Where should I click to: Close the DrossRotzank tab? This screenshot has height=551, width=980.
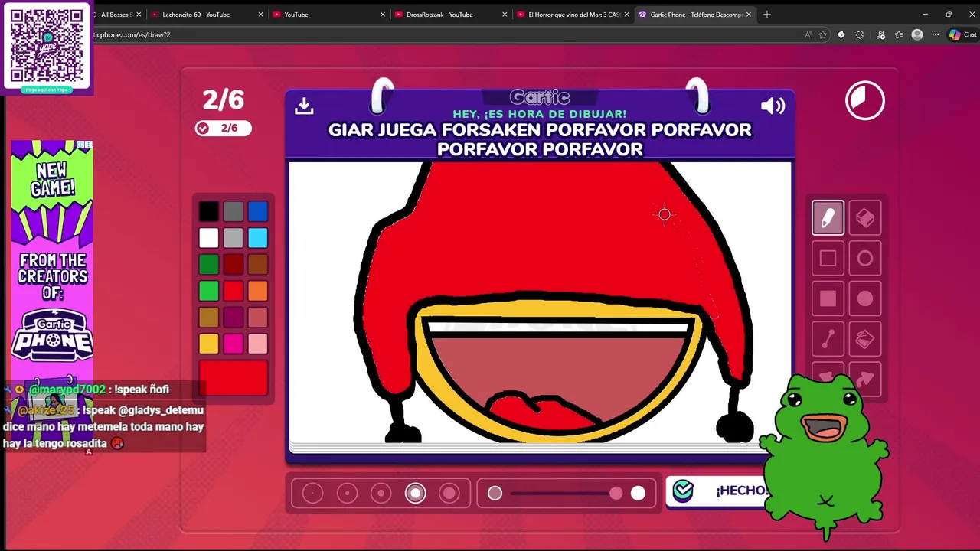click(x=505, y=15)
